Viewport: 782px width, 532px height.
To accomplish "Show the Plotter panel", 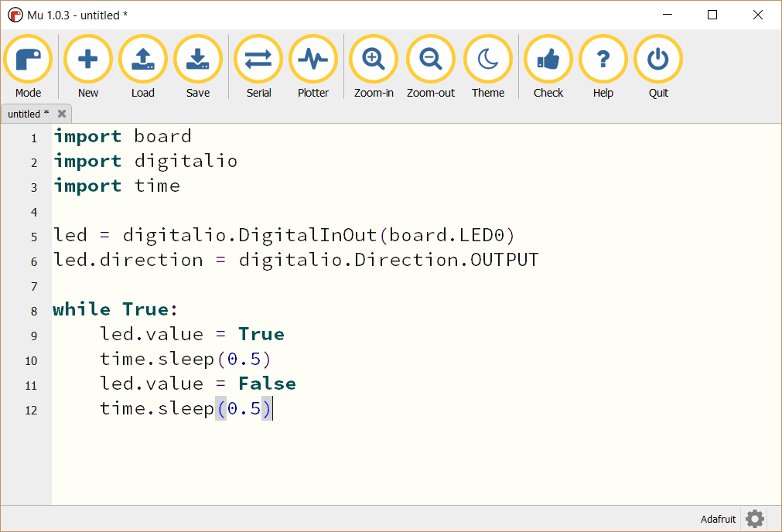I will point(313,60).
